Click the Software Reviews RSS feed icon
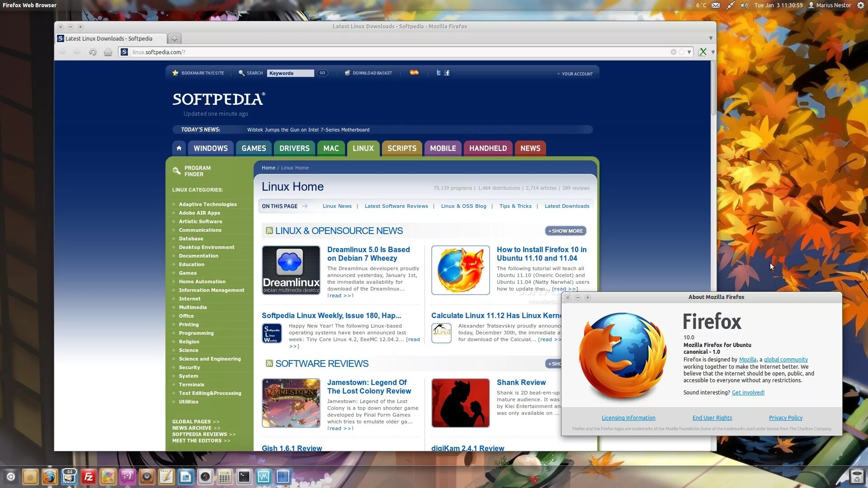This screenshot has width=868, height=488. 269,364
